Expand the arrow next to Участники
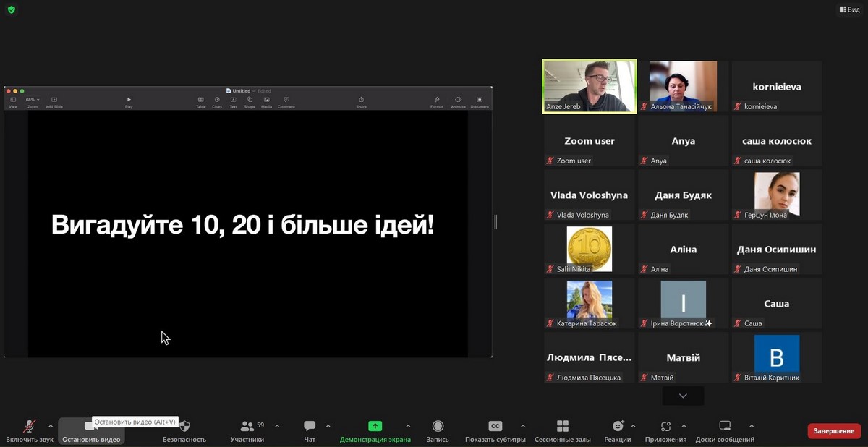 click(277, 426)
